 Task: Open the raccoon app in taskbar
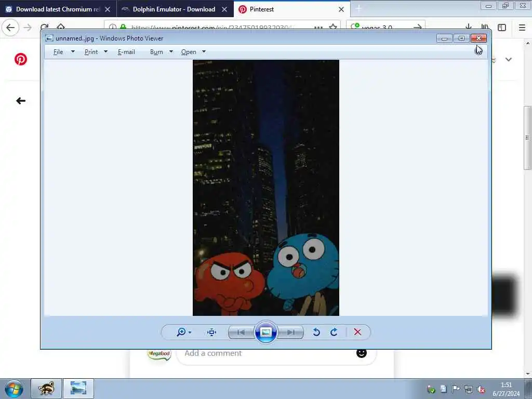pyautogui.click(x=46, y=389)
